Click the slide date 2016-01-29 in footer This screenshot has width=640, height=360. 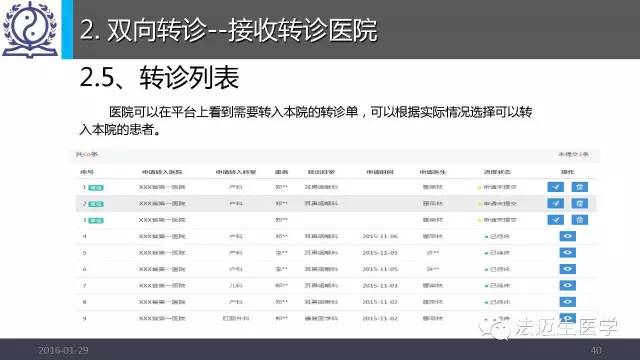63,350
